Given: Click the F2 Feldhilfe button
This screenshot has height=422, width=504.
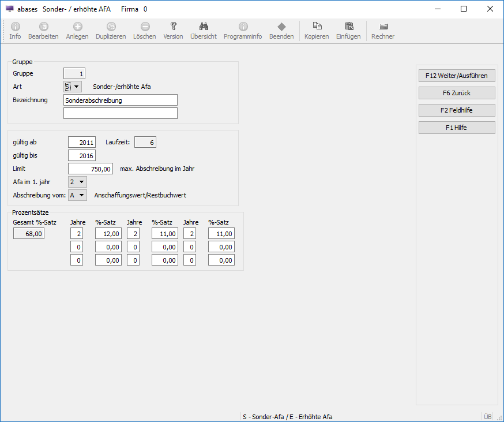Looking at the screenshot, I should [457, 110].
